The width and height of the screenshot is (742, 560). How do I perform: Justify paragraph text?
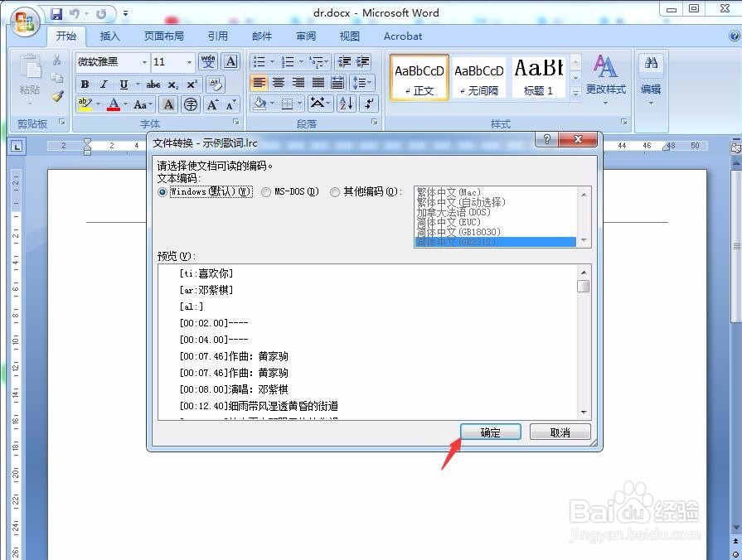pos(318,83)
